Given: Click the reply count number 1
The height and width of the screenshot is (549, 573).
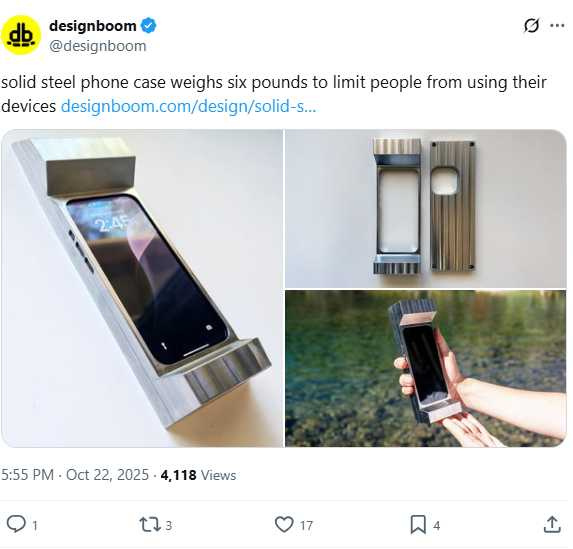Looking at the screenshot, I should 35,526.
